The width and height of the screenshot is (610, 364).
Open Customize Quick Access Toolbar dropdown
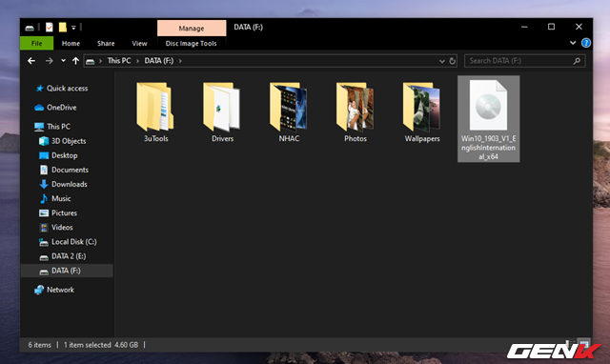tap(73, 28)
